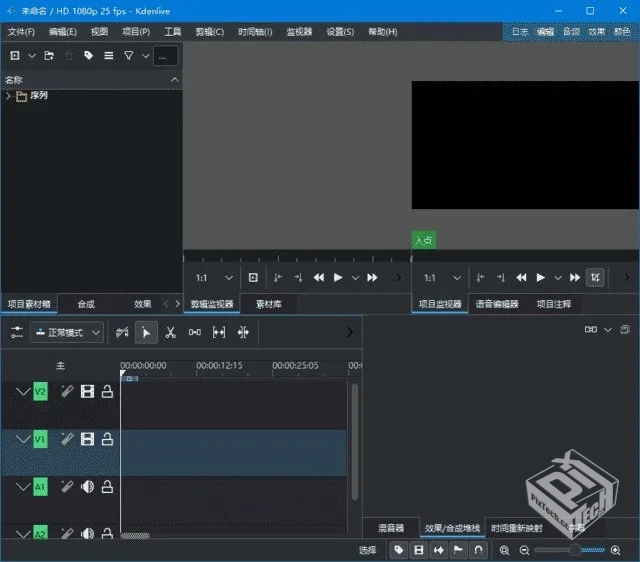
Task: Select the slip tool bracket icon
Action: pyautogui.click(x=219, y=332)
